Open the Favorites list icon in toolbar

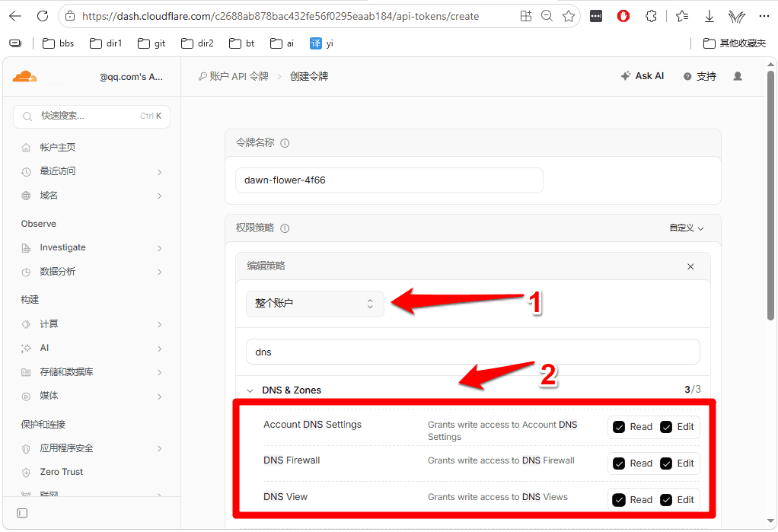682,17
